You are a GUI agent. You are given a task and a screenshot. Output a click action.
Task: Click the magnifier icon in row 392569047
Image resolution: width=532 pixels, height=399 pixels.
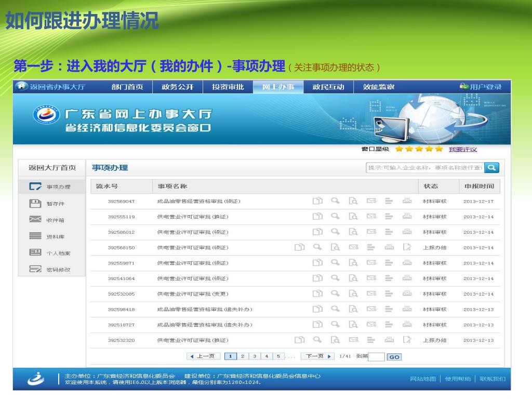click(x=335, y=201)
